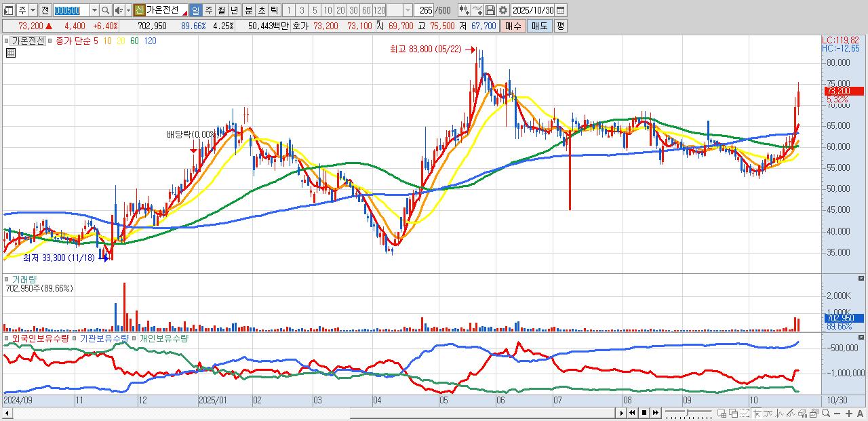Click the 가온전선 chart label box

(27, 41)
